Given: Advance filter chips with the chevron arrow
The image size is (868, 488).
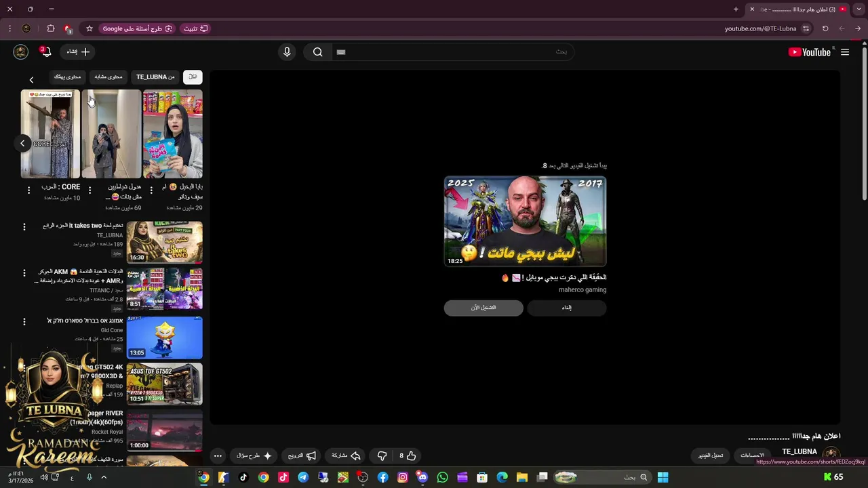Looking at the screenshot, I should 31,80.
